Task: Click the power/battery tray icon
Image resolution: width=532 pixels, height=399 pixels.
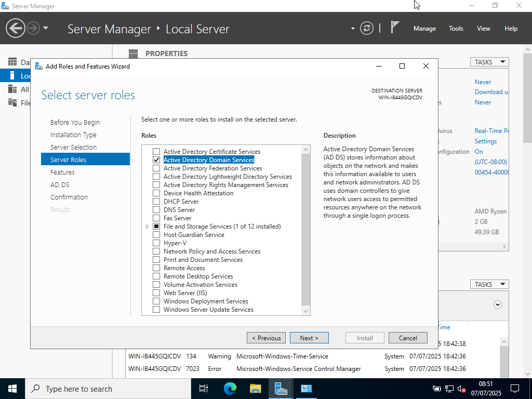Action: click(436, 389)
